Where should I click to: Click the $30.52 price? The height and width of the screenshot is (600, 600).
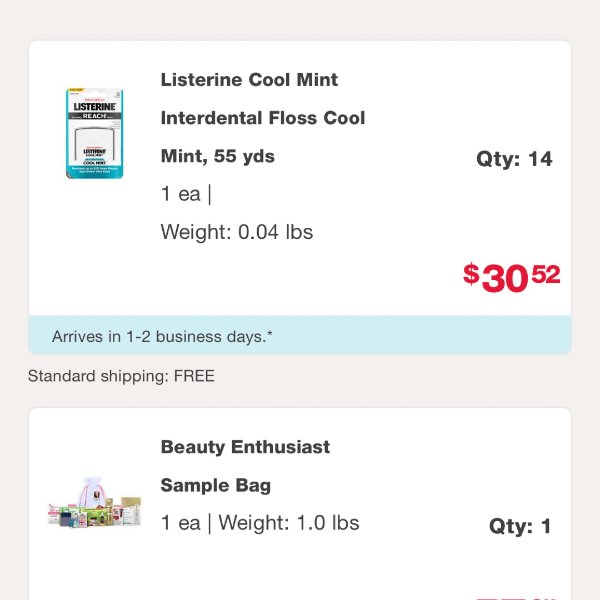click(x=512, y=277)
